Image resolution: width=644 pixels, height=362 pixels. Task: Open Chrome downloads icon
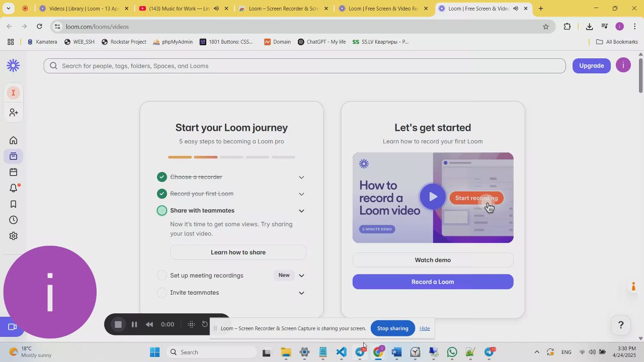[589, 27]
